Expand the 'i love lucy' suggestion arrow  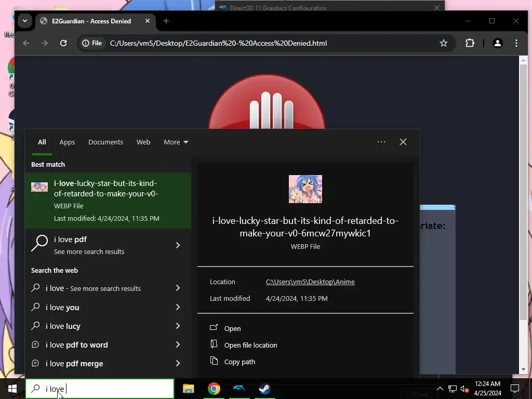[x=178, y=326]
